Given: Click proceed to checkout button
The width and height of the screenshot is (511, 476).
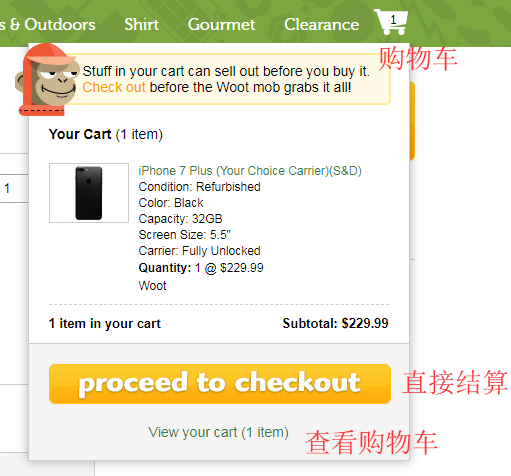Looking at the screenshot, I should click(220, 384).
